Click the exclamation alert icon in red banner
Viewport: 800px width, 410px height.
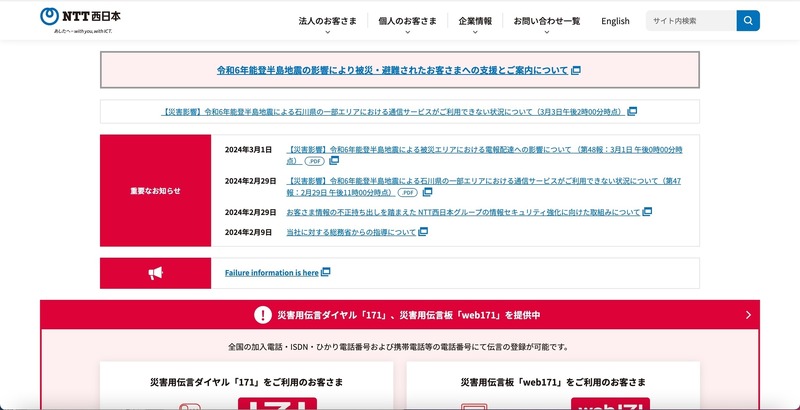coord(262,315)
